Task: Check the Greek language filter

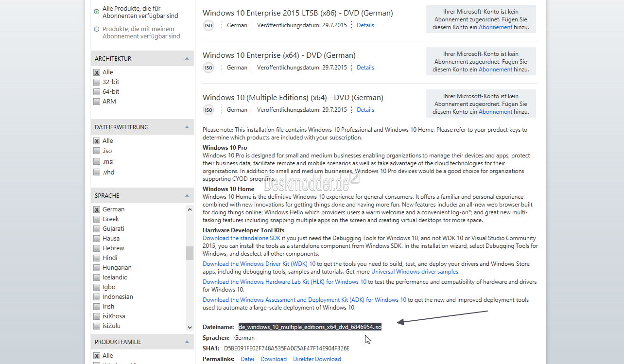Action: pyautogui.click(x=97, y=219)
